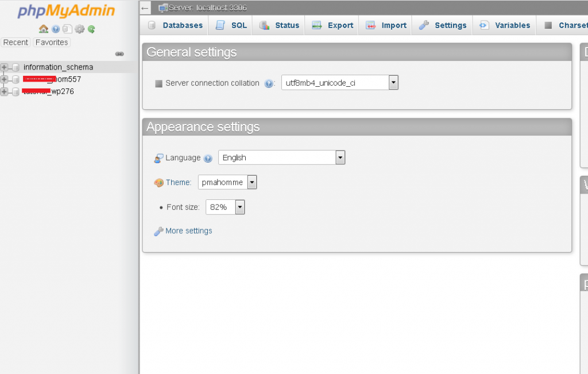This screenshot has height=374, width=588.
Task: Click the General settings panel header
Action: coord(357,52)
